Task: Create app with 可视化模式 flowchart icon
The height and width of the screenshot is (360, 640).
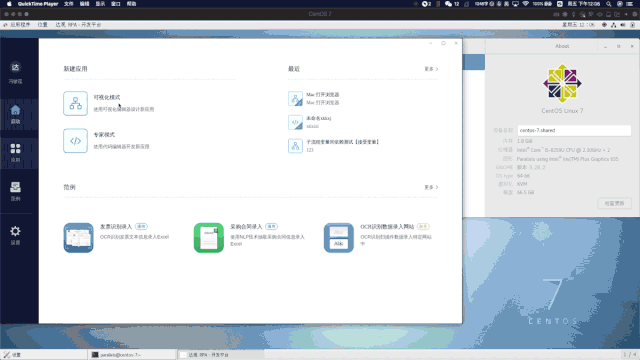Action: click(76, 103)
